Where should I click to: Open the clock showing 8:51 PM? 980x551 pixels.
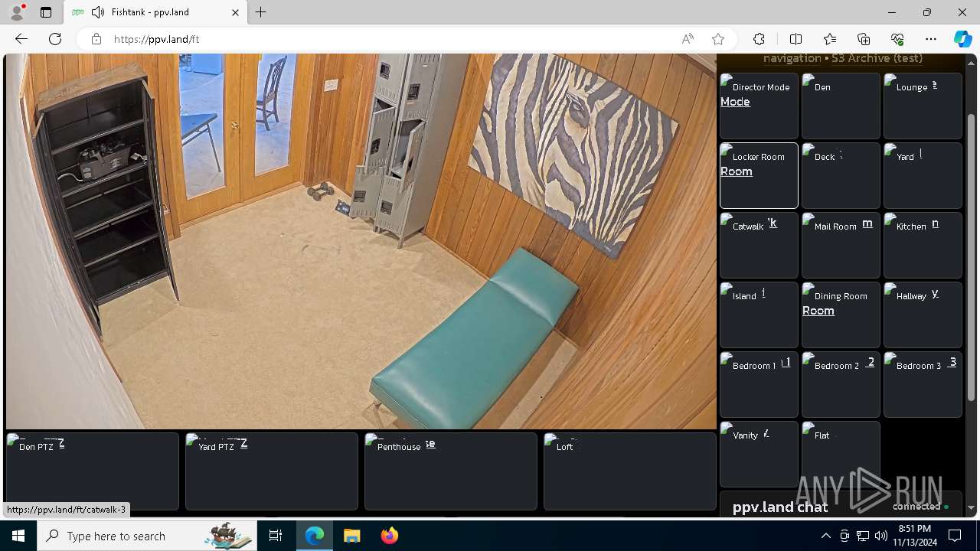point(915,536)
